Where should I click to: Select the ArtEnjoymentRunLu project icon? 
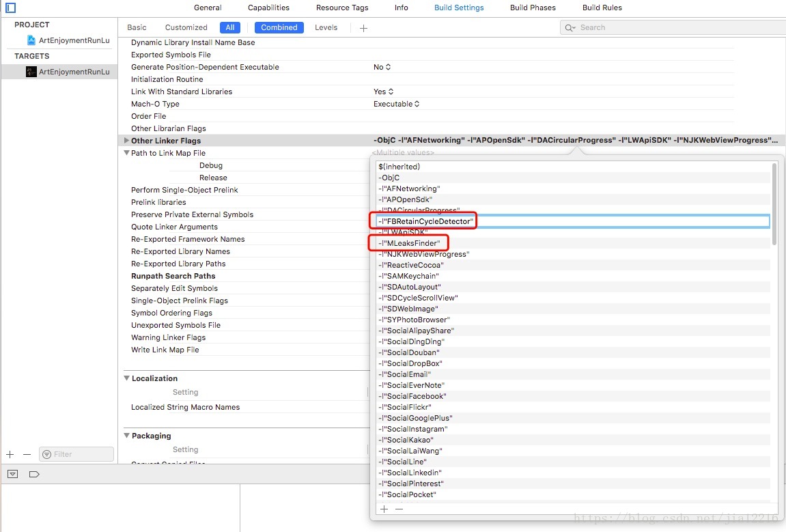click(31, 40)
